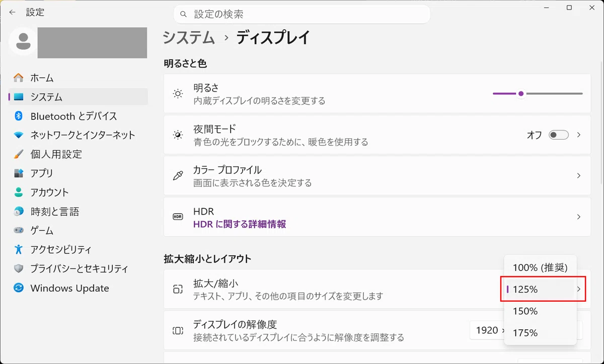Click the search magnifier icon
This screenshot has height=364, width=604.
[x=184, y=14]
